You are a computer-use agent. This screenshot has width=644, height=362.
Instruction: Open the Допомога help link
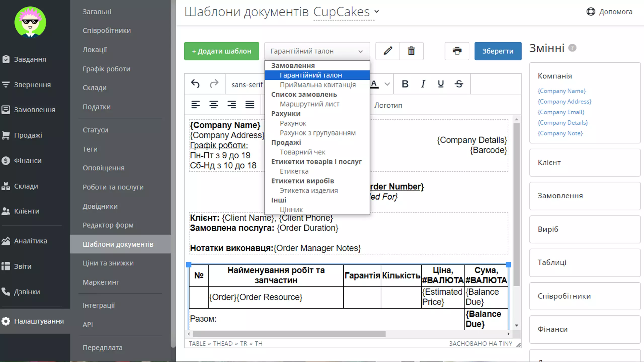[x=609, y=12]
